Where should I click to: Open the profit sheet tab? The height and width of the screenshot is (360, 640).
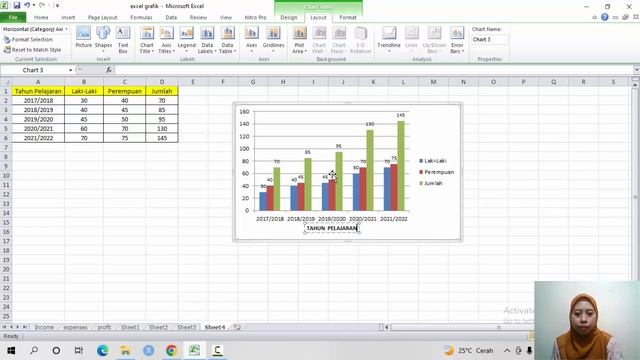coord(104,327)
